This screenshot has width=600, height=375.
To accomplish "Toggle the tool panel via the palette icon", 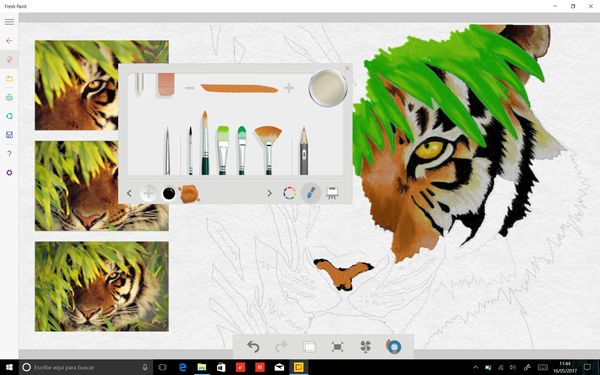I will pos(393,346).
